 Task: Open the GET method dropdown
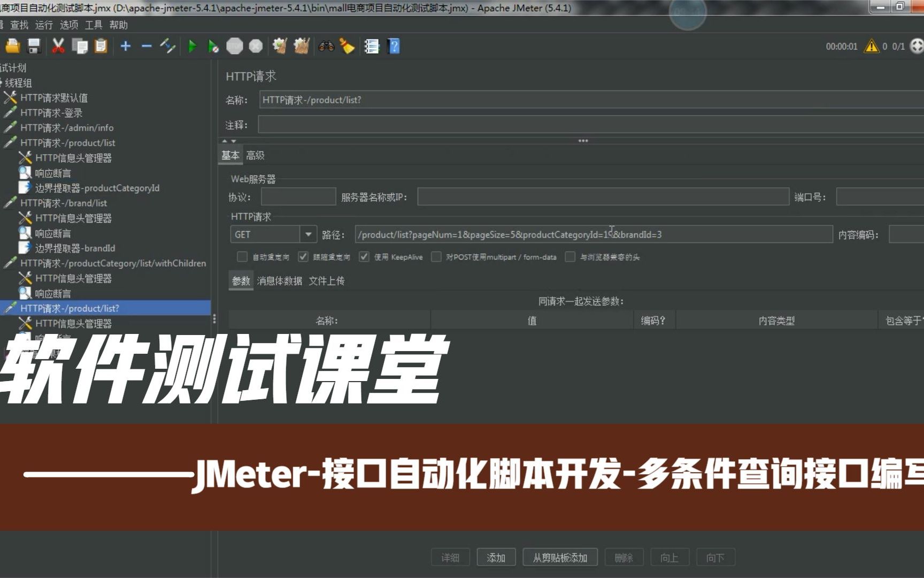point(273,234)
